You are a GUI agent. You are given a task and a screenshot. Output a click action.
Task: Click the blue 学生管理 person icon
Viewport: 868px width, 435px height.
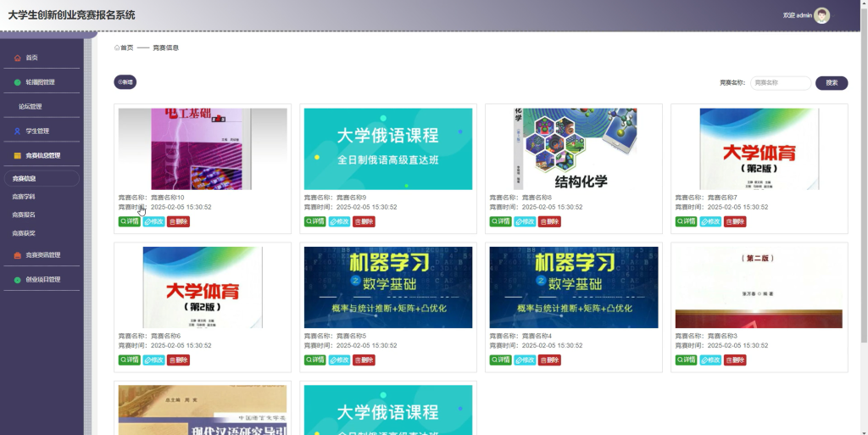[17, 131]
